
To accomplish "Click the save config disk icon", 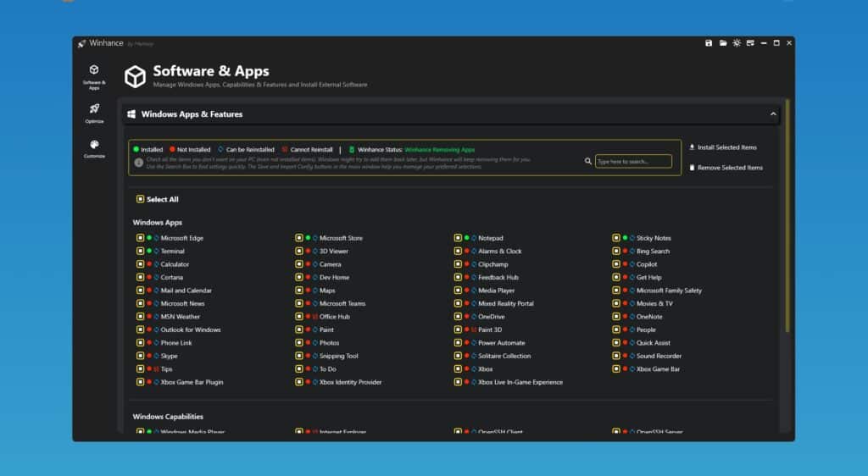I will click(709, 43).
